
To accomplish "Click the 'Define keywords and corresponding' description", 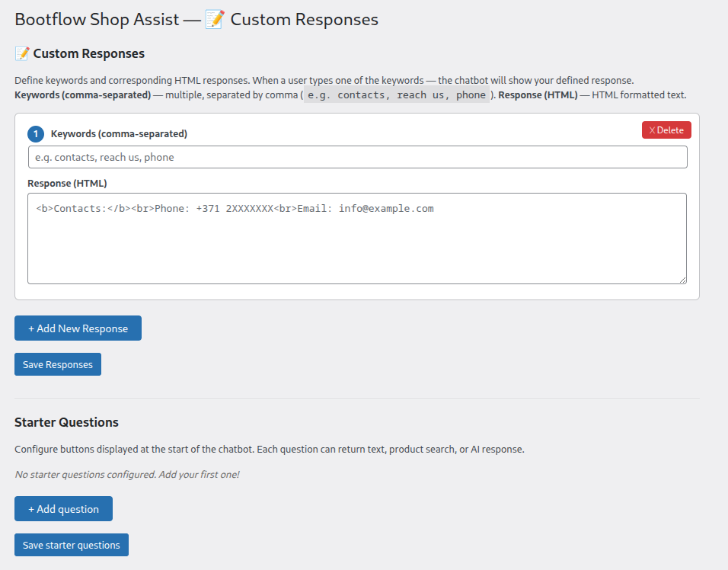I will (x=324, y=80).
